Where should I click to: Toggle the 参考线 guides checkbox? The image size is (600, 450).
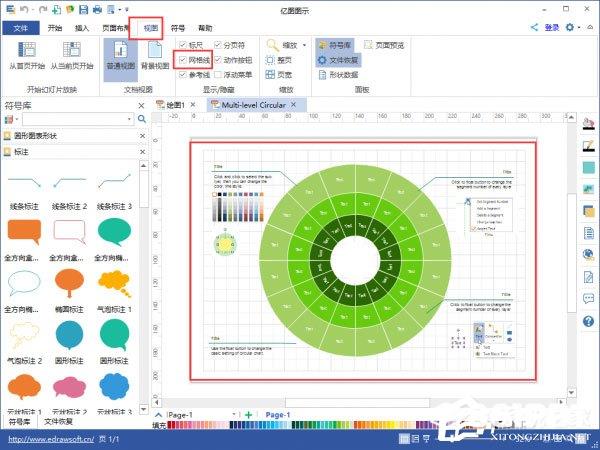pos(183,75)
